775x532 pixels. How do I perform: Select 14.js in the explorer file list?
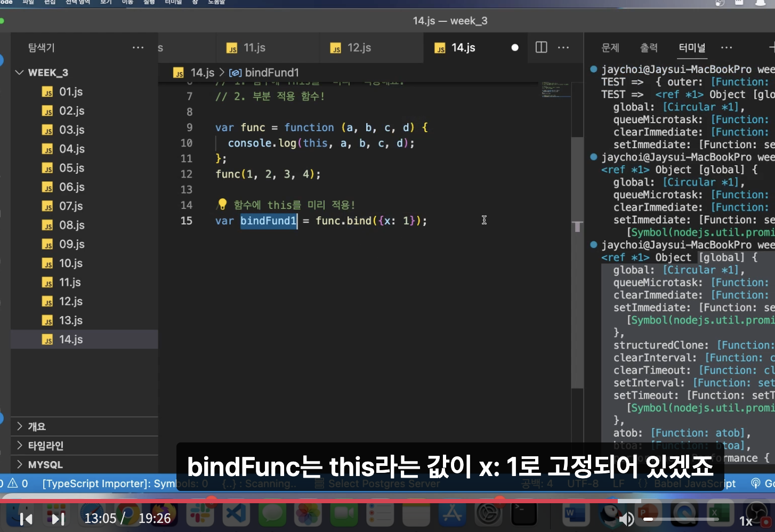click(84, 340)
